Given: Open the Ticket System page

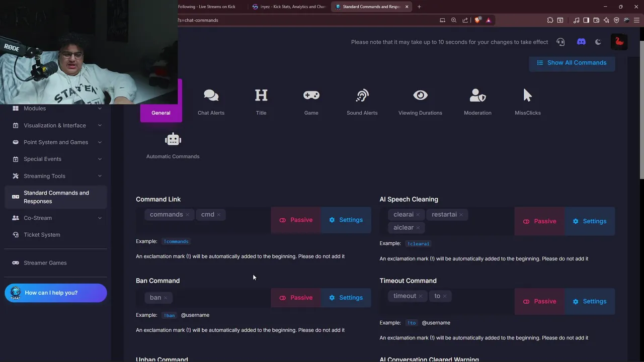Looking at the screenshot, I should pyautogui.click(x=56, y=235).
